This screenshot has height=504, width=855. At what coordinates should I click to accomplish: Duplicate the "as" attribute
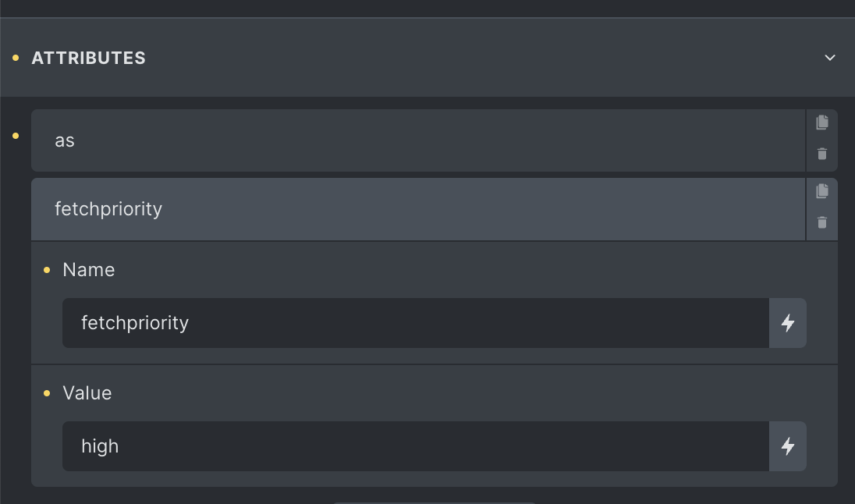tap(821, 122)
